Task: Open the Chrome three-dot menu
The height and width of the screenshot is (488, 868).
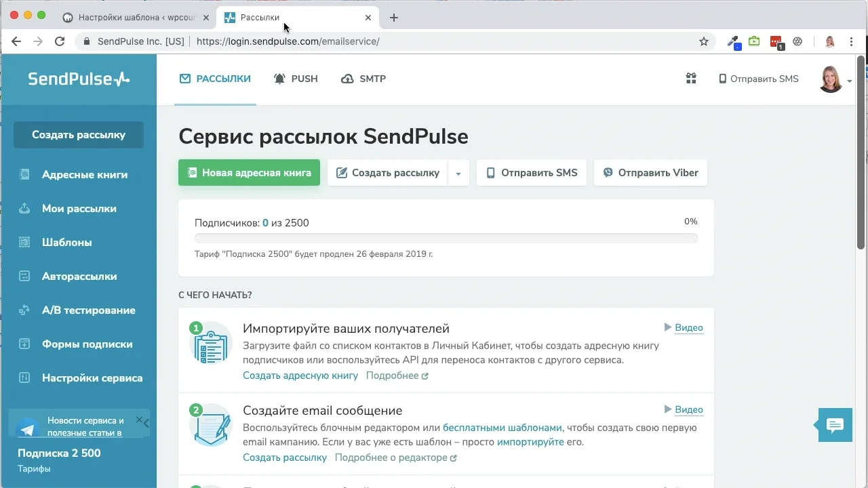Action: click(852, 41)
